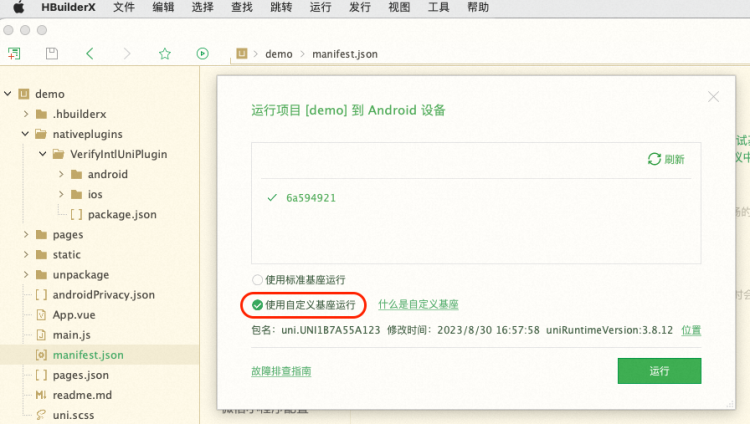The image size is (750, 424).
Task: Select device 6a594921 in the list
Action: pos(311,198)
